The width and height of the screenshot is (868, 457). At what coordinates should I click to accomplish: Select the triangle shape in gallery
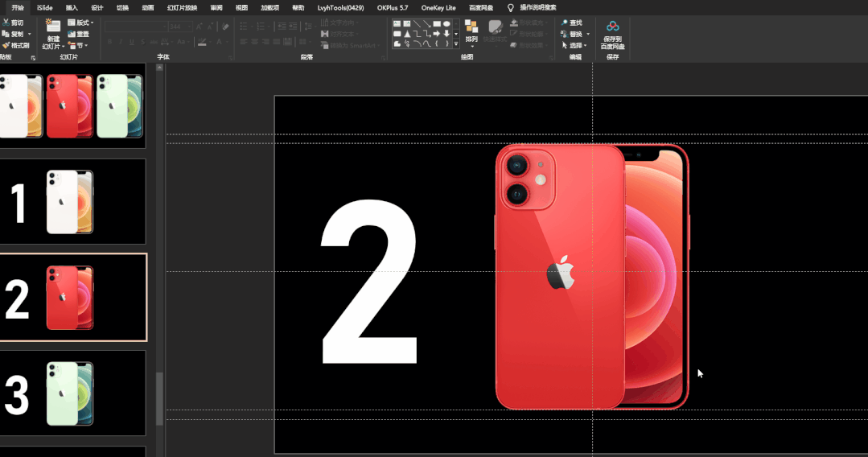(x=407, y=33)
